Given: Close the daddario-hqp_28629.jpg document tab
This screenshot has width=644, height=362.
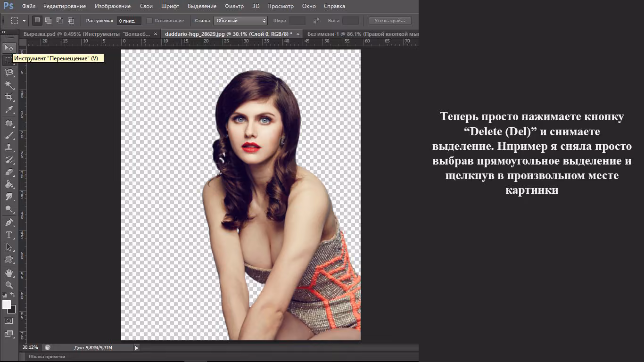Looking at the screenshot, I should (x=298, y=34).
